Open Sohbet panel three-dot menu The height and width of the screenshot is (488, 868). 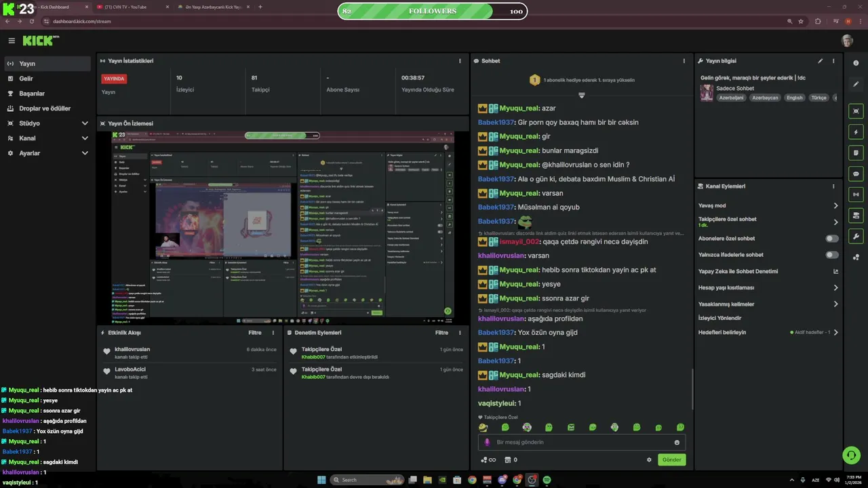(x=684, y=61)
